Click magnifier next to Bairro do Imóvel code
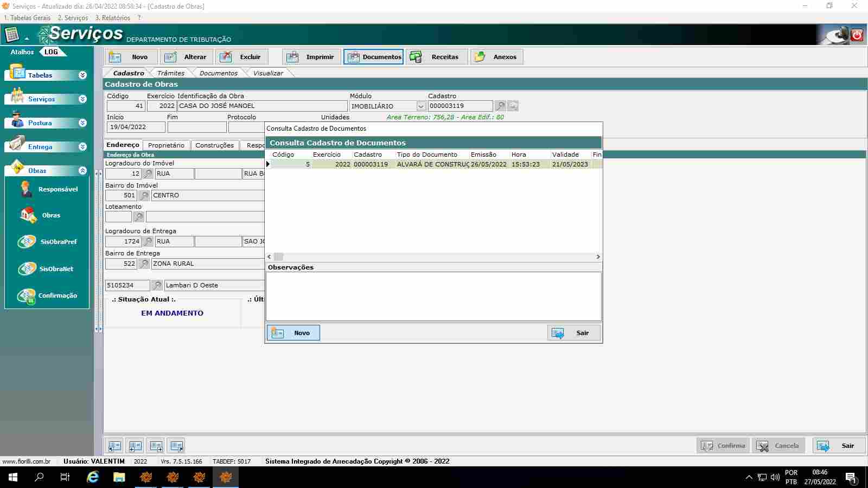Viewport: 868px width, 488px height. click(x=144, y=196)
